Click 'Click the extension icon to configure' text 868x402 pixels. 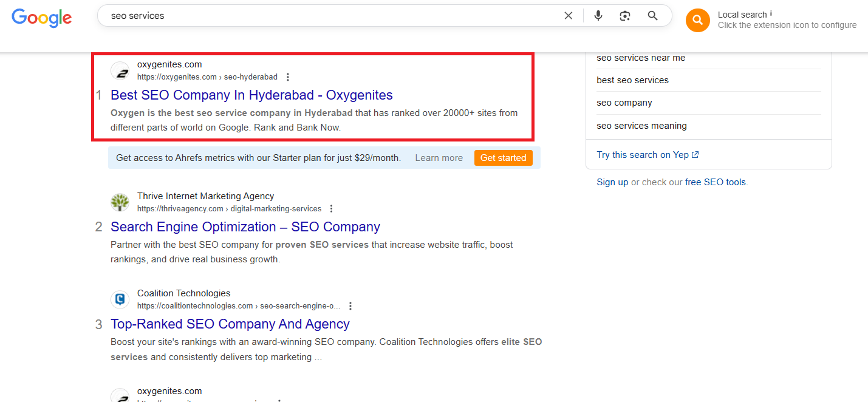pos(787,26)
